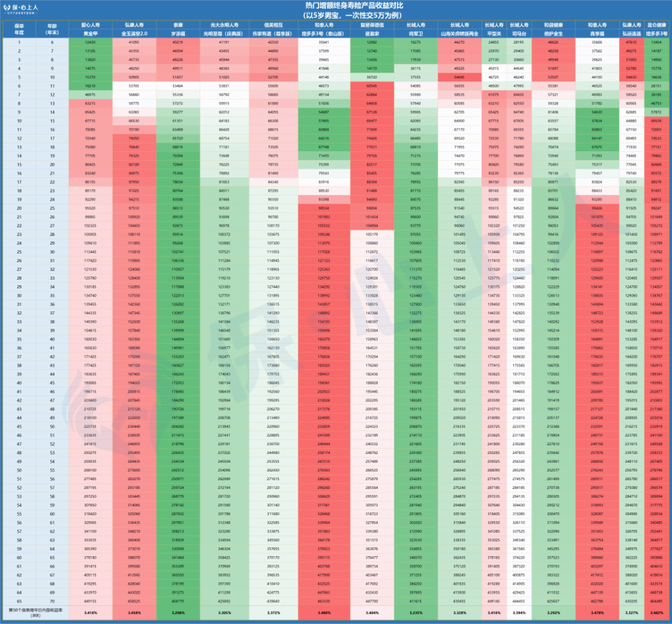Image resolution: width=672 pixels, height=624 pixels.
Task: Click value 53507 in the 倍护金生 column
Action: coord(553,77)
